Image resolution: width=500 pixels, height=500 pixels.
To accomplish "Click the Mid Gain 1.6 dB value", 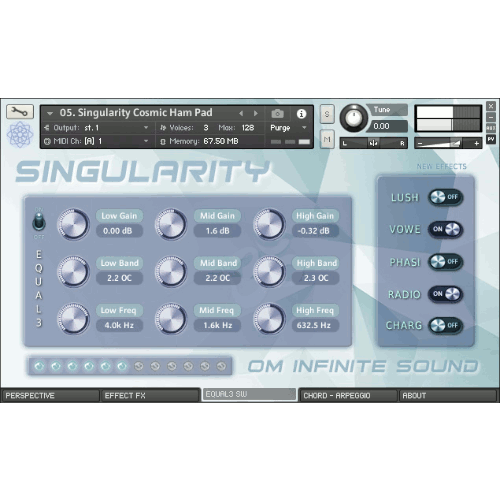I will pyautogui.click(x=217, y=231).
